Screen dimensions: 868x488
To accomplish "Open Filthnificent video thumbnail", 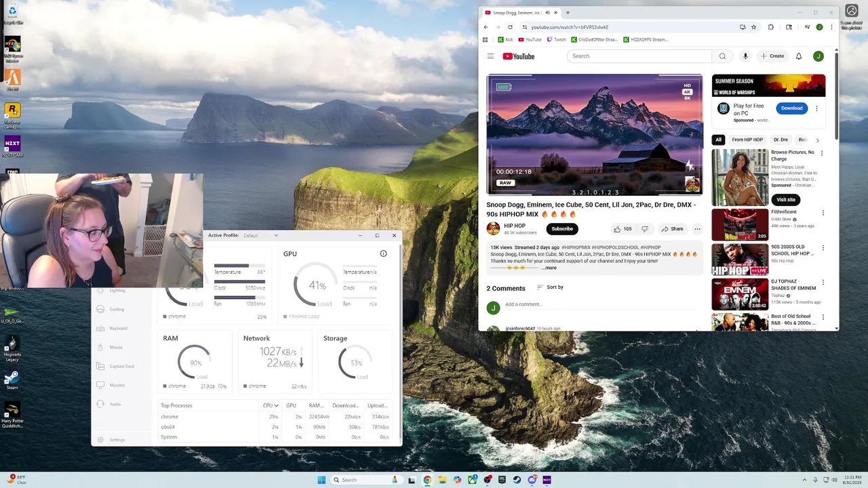I will pos(740,224).
